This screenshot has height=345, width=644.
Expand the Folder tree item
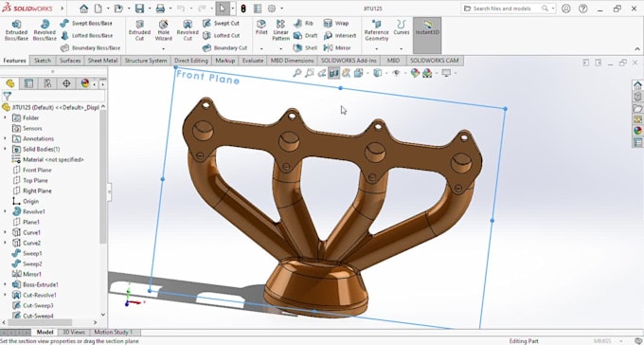click(x=5, y=118)
